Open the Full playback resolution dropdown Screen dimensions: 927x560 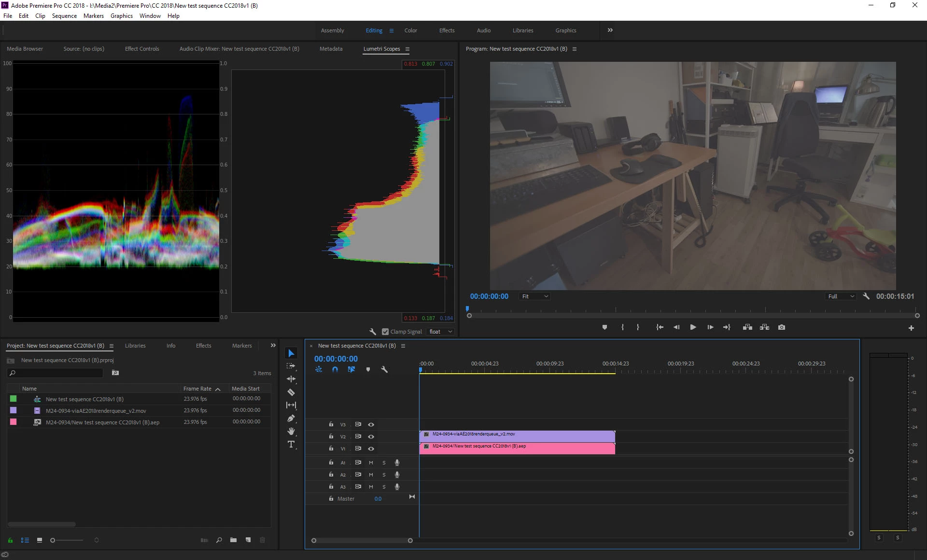click(x=841, y=296)
